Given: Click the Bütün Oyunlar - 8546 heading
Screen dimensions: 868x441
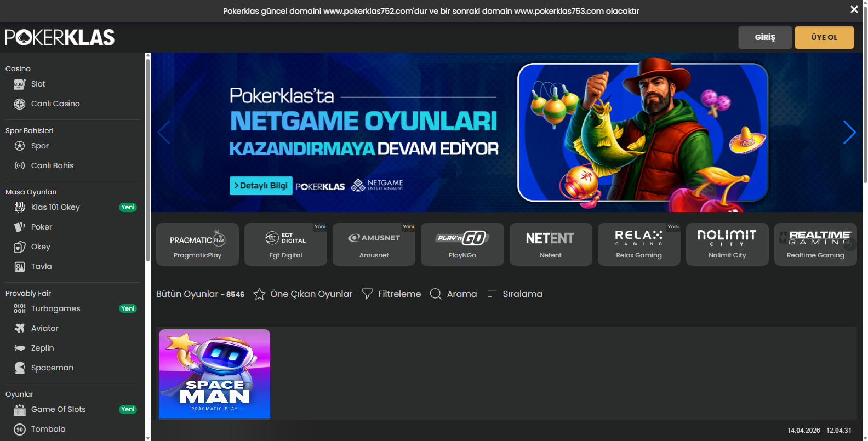Looking at the screenshot, I should (x=200, y=294).
